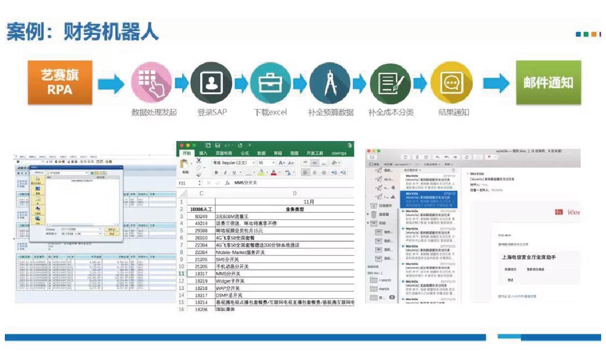Collapse the 归档 mailbox folder

[368, 223]
